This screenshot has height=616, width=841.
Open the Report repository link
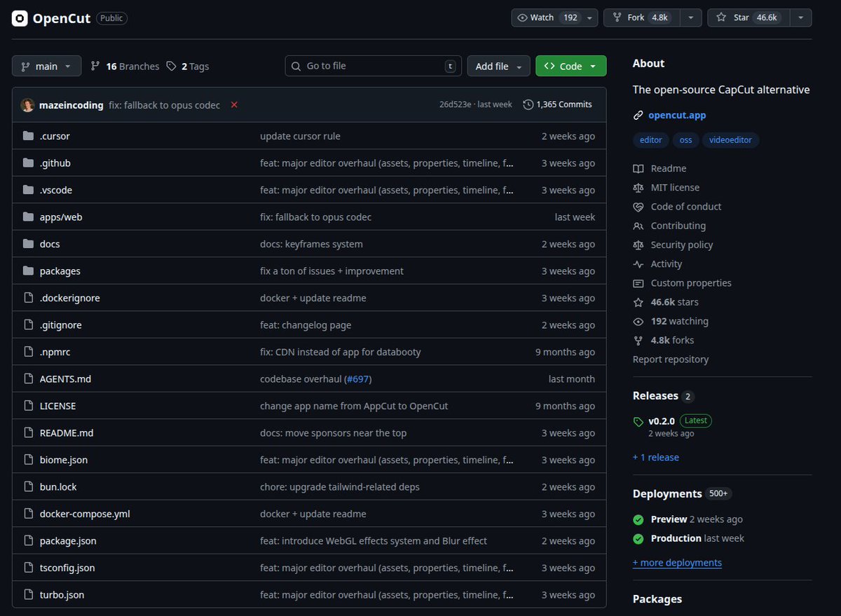[671, 360]
